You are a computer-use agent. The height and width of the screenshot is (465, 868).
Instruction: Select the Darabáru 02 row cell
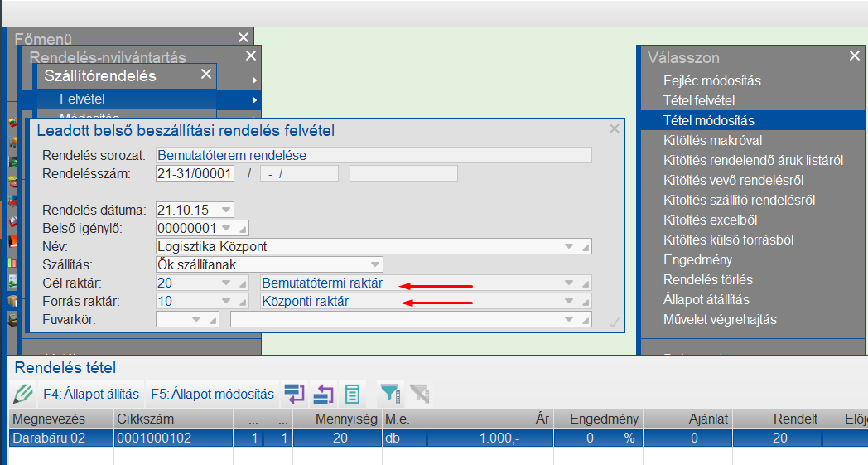point(61,438)
